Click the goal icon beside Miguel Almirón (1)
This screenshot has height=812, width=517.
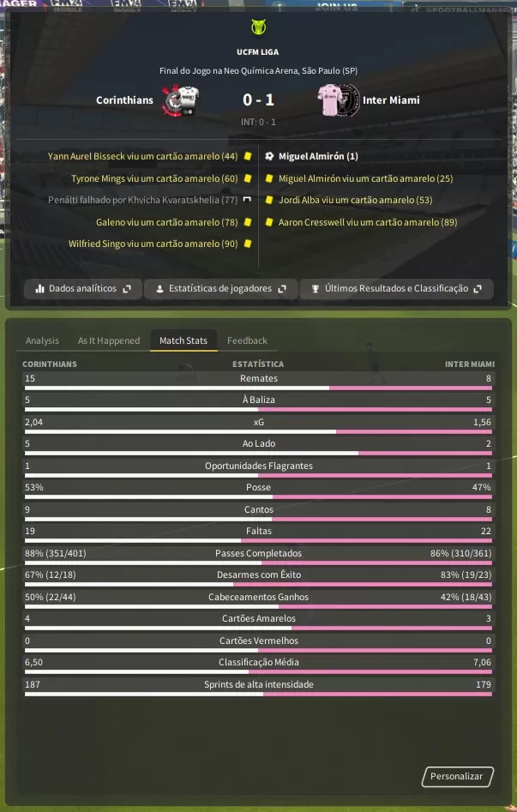pos(269,156)
